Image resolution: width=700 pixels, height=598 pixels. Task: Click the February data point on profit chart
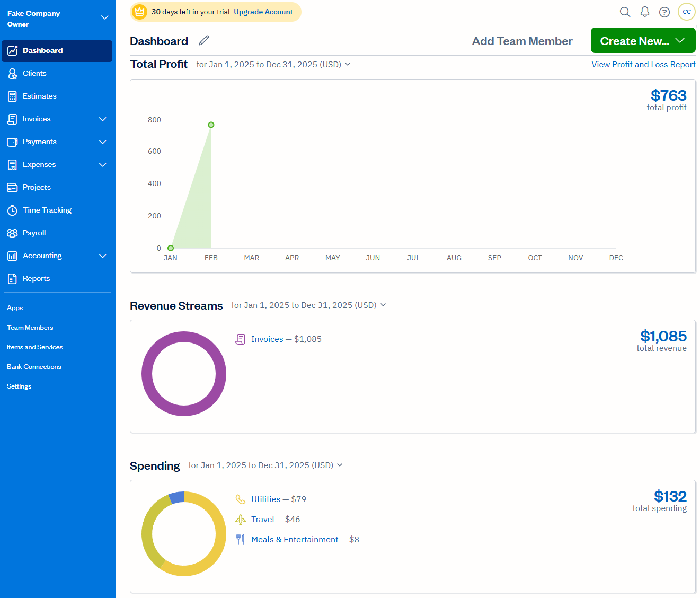coord(211,125)
